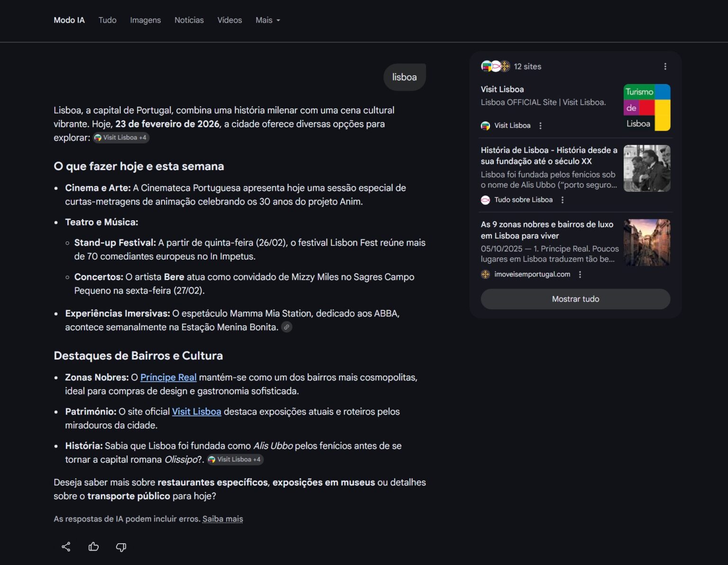Open the three-dot menu beside Tudo sobre Lisboa
Image resolution: width=728 pixels, height=565 pixels.
(x=562, y=200)
